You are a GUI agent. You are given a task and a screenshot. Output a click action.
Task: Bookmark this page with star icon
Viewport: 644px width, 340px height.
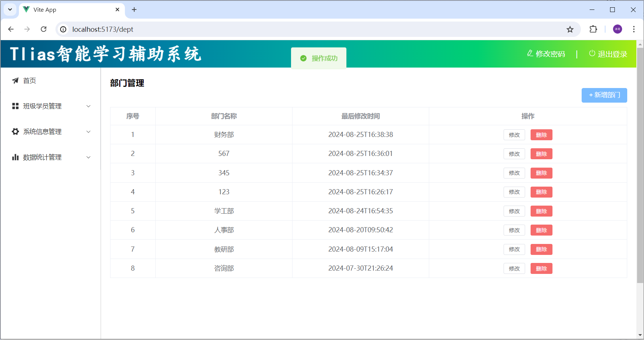click(570, 29)
